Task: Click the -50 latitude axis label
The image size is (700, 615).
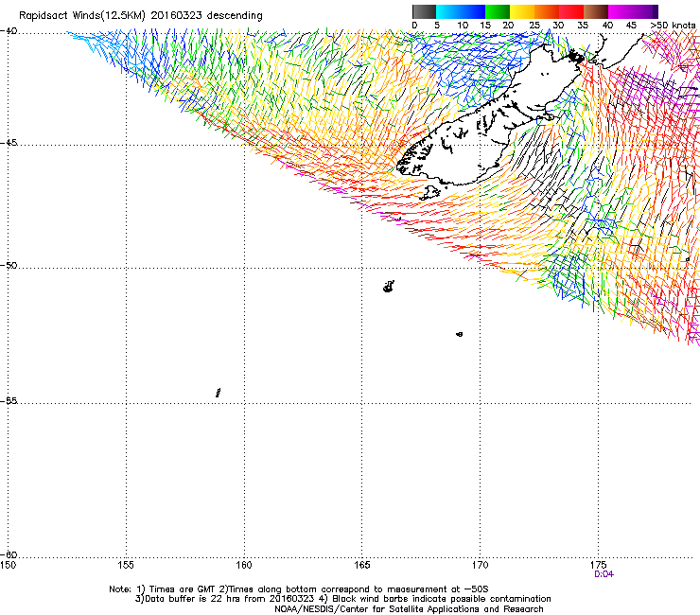Action: (x=9, y=265)
